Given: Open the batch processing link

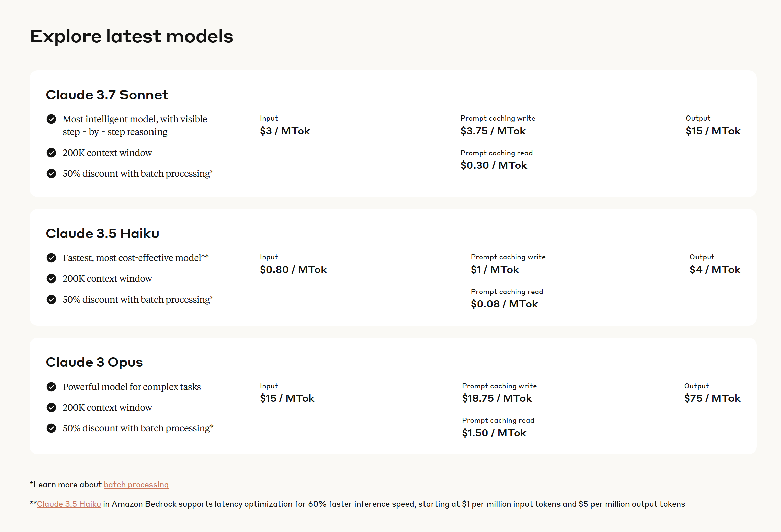Looking at the screenshot, I should [136, 485].
